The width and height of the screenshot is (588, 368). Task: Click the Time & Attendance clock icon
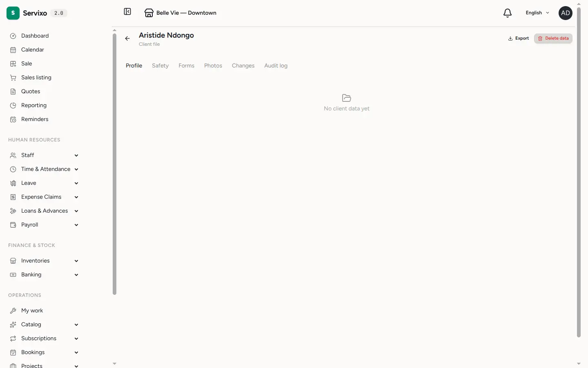13,169
